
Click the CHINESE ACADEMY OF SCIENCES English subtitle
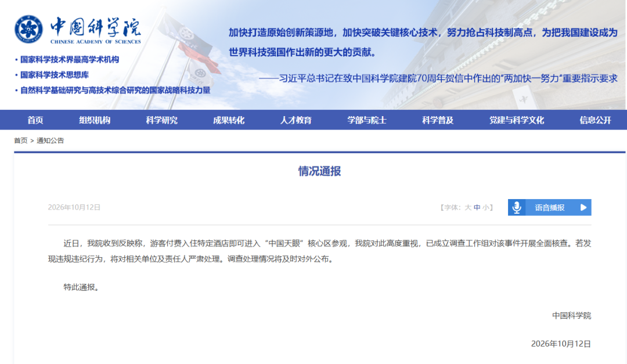[96, 42]
